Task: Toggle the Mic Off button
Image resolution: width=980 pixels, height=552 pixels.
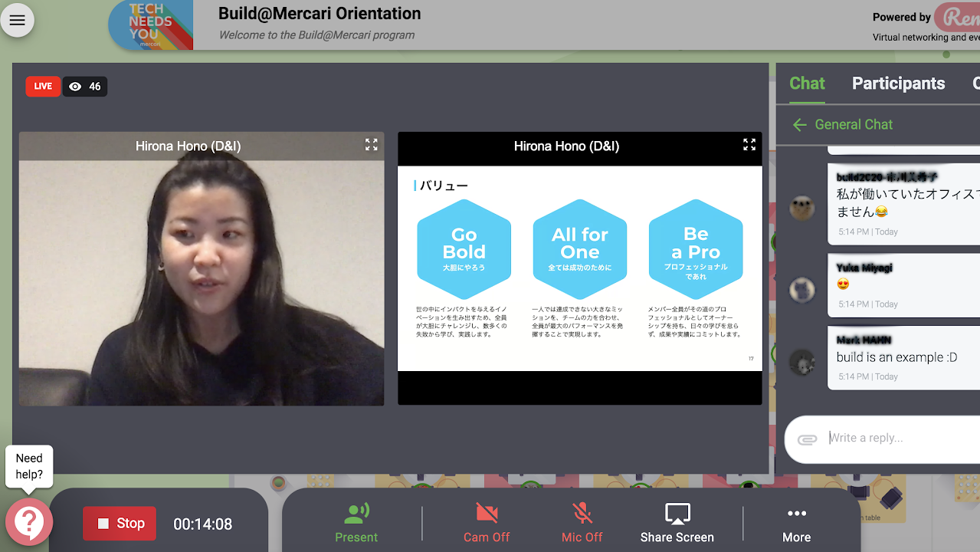Action: click(582, 523)
